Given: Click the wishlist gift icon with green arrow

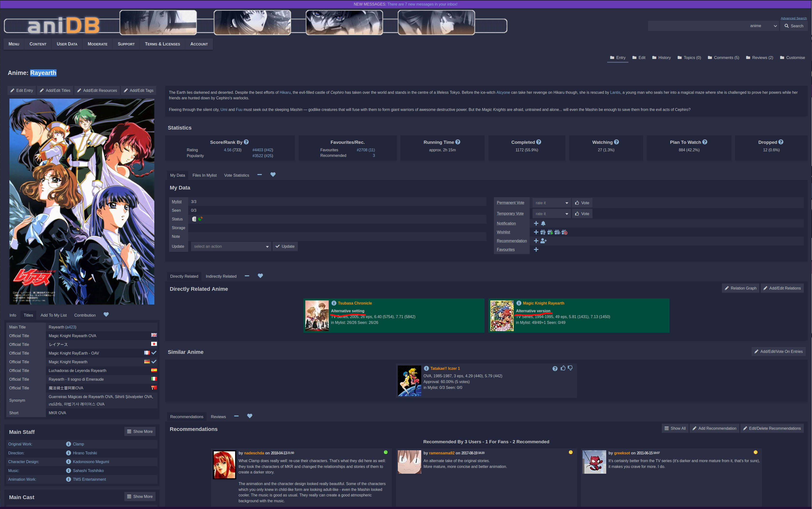Looking at the screenshot, I should 550,232.
